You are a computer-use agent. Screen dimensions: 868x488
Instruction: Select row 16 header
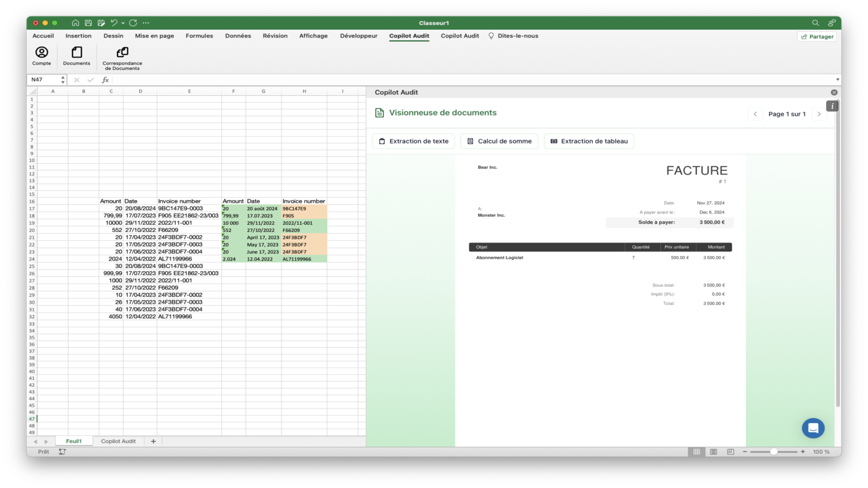click(32, 201)
